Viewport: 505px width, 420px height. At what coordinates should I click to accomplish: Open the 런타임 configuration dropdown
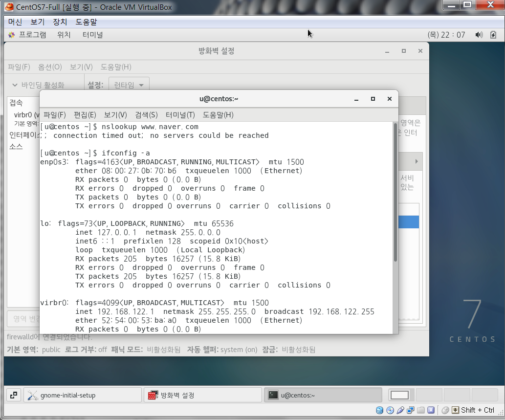coord(129,85)
